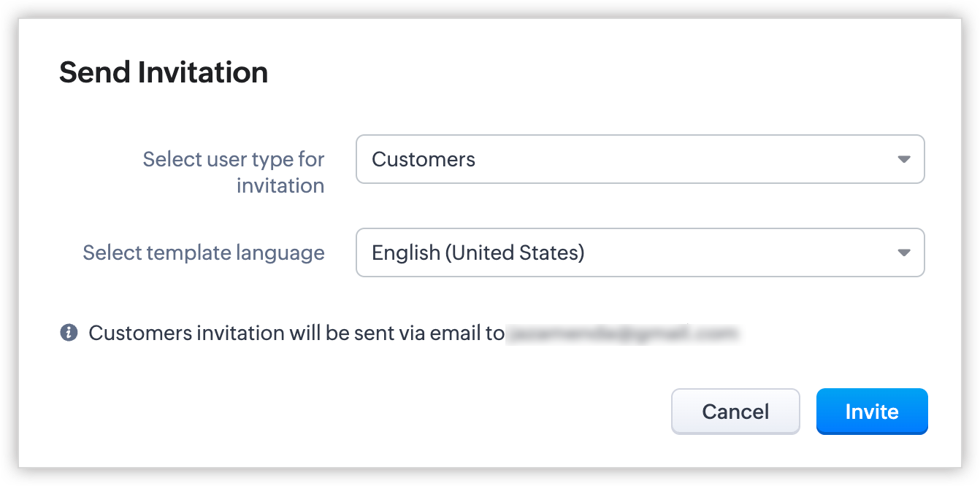
Task: Click the info icon beside the invitation notice
Action: pos(69,333)
